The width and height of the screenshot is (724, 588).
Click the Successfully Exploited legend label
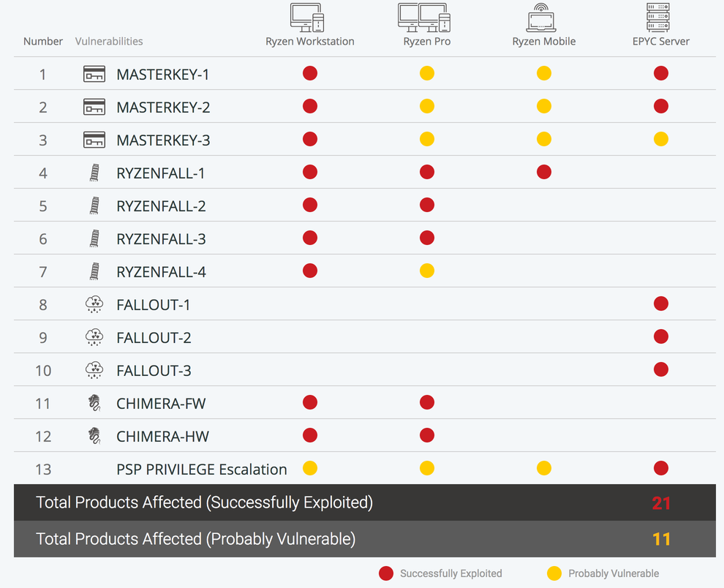click(x=451, y=573)
